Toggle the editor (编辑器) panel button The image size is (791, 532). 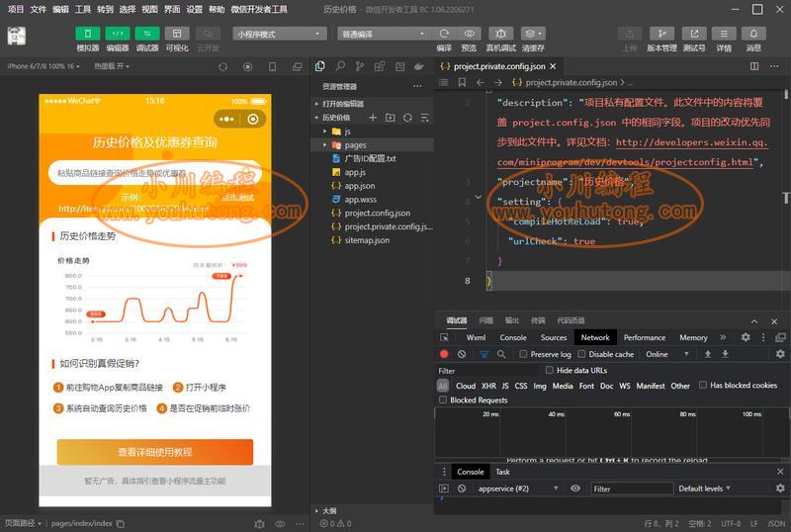tap(117, 34)
